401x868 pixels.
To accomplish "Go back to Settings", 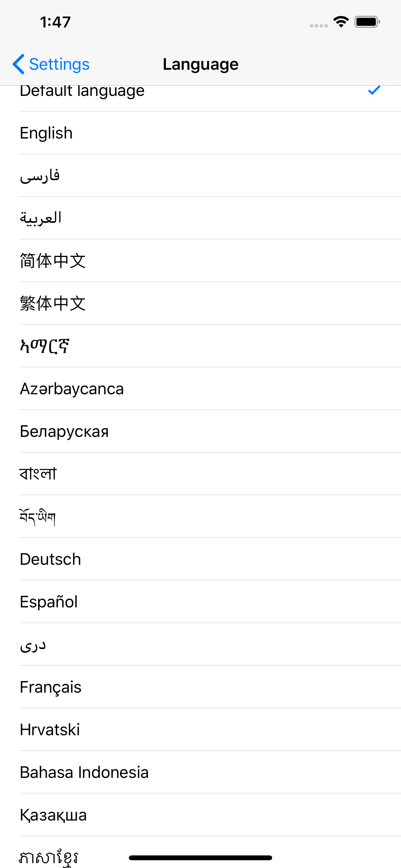I will (59, 64).
